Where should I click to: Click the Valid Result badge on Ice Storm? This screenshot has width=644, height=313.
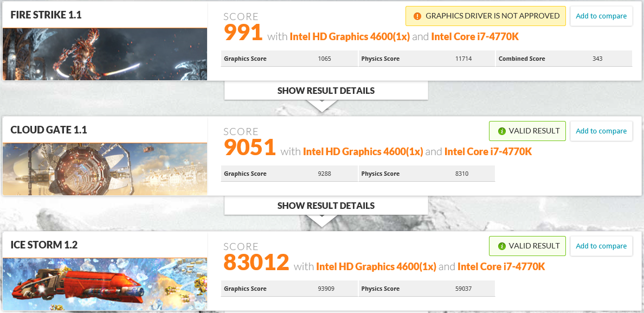(x=527, y=246)
